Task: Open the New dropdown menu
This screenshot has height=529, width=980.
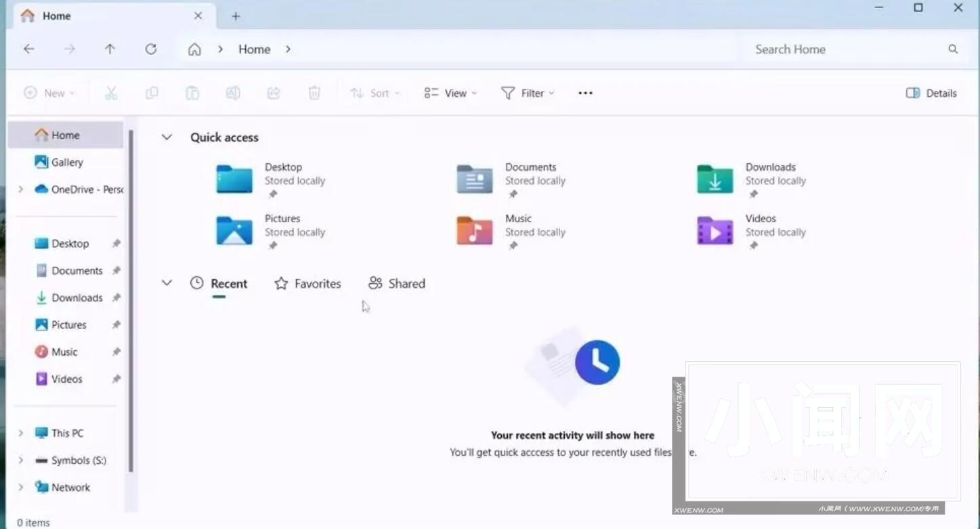Action: [x=49, y=93]
